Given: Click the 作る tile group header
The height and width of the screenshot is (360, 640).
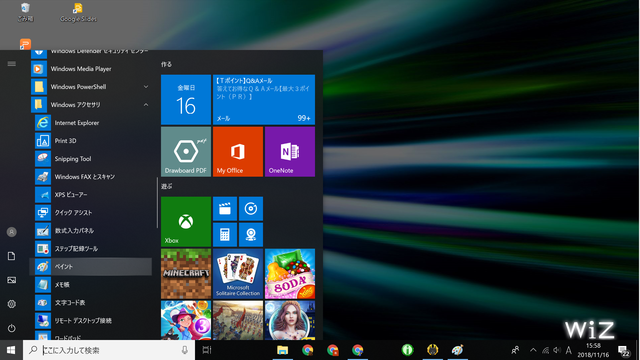Looking at the screenshot, I should click(x=166, y=64).
